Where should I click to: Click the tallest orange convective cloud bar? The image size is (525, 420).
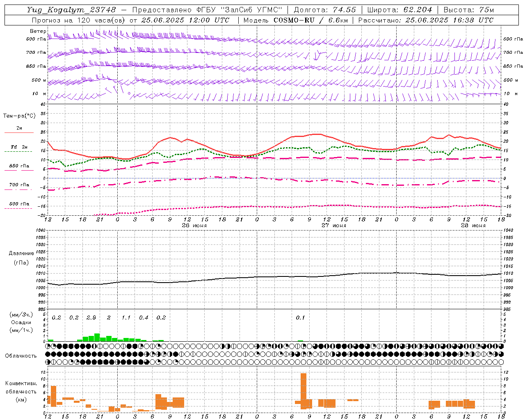(x=304, y=391)
